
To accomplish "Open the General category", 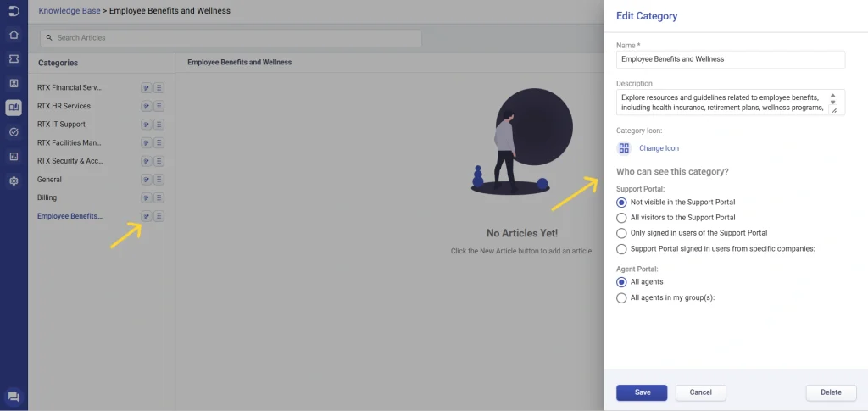I will coord(49,179).
